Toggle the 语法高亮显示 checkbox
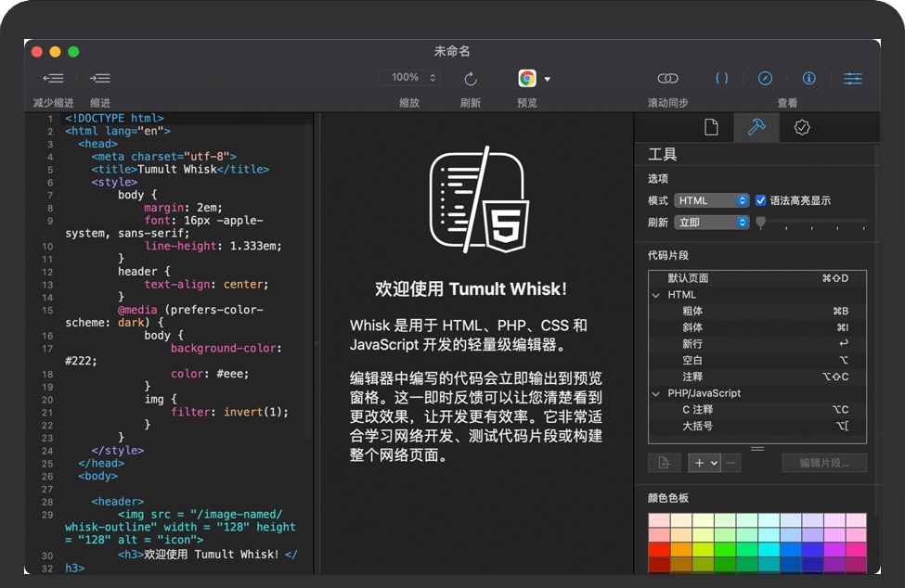The height and width of the screenshot is (588, 905). (761, 200)
